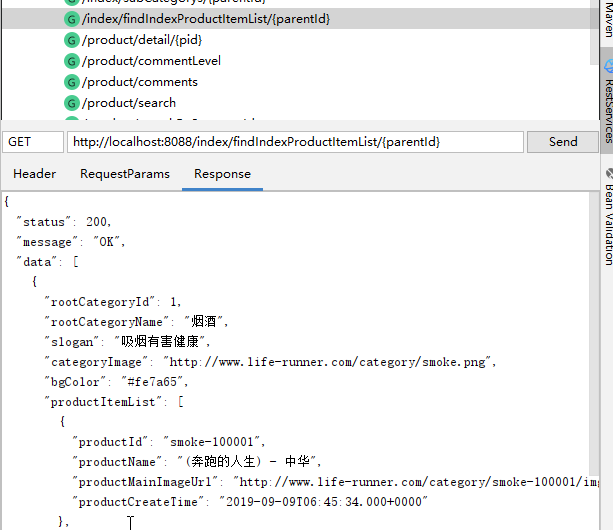Click GET icon beside /product/detail/{pid}

[72, 40]
